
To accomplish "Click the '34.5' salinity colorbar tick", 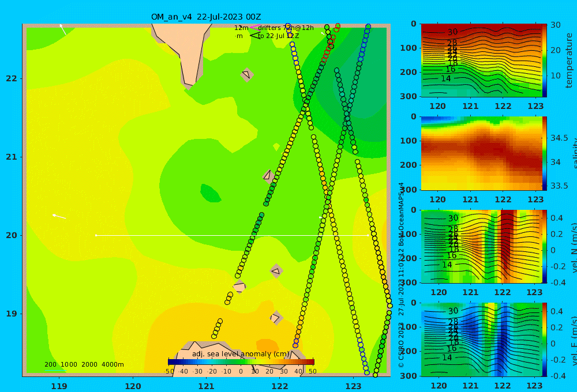I will [x=559, y=138].
